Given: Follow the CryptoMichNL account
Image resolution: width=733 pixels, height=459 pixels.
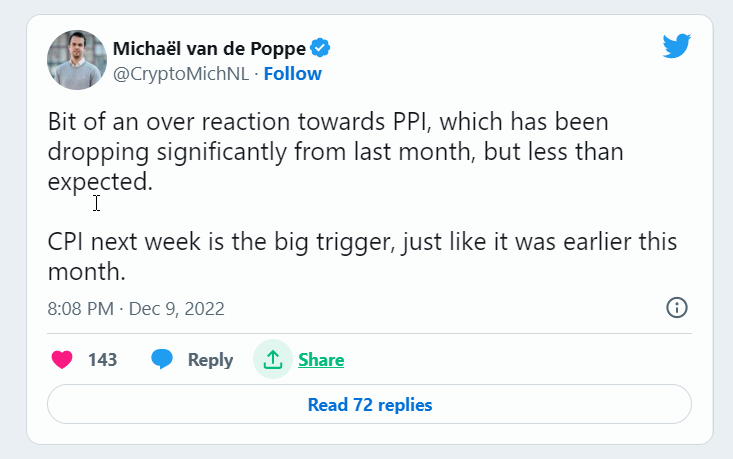Looking at the screenshot, I should (292, 73).
